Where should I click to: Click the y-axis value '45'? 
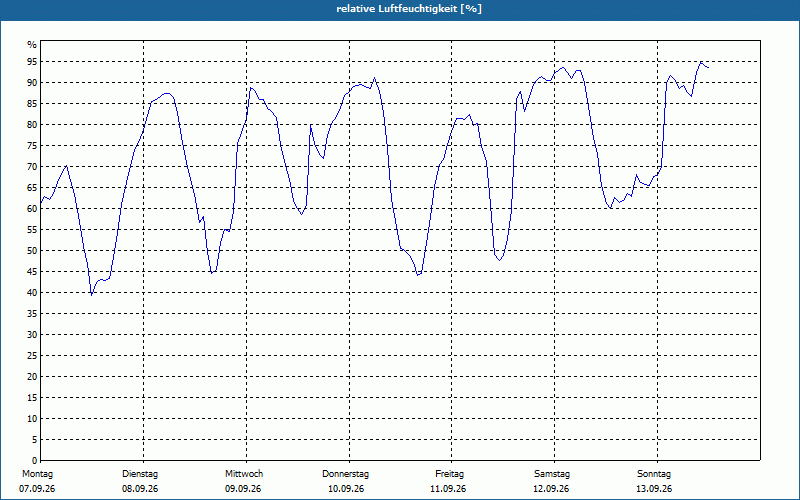32,271
